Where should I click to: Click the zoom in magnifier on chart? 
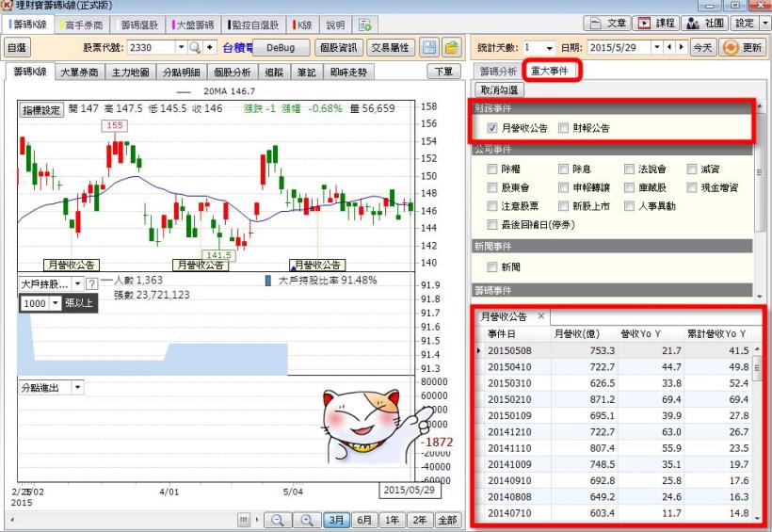[306, 520]
